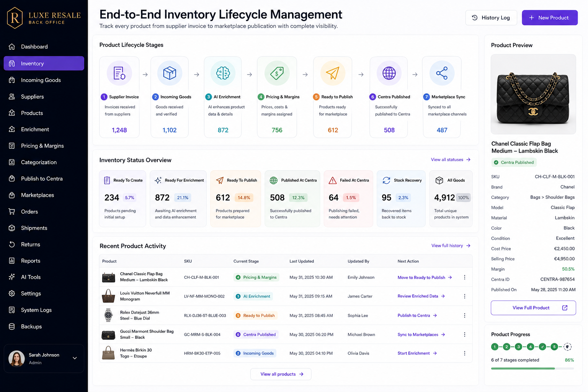The height and width of the screenshot is (392, 588).
Task: Click Start Enrichment action link
Action: tap(417, 353)
